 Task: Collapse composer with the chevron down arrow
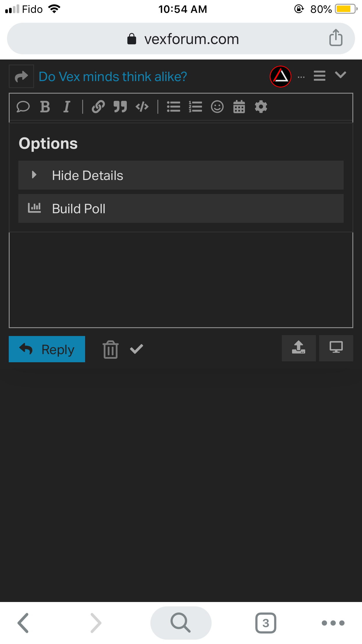[x=340, y=75]
